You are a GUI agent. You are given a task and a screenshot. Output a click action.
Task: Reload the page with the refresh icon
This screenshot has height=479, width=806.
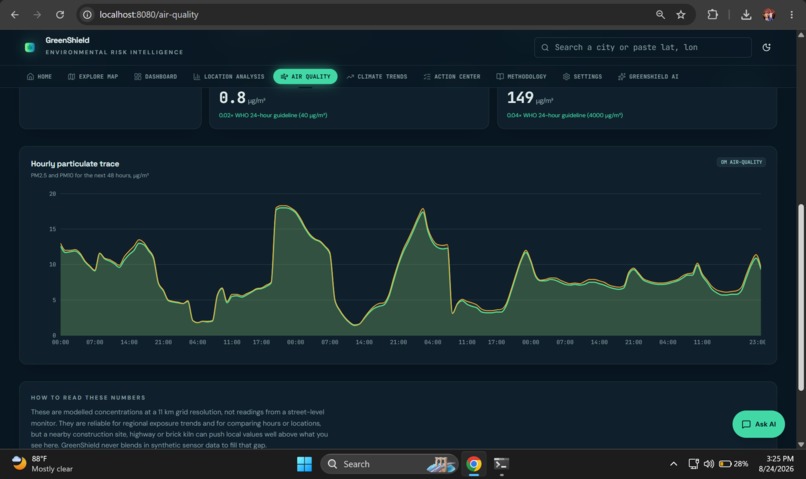point(60,14)
